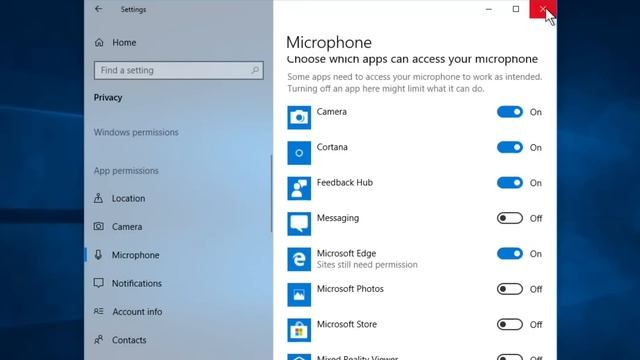This screenshot has width=640, height=360.
Task: Click the Cortana app icon
Action: [x=299, y=153]
